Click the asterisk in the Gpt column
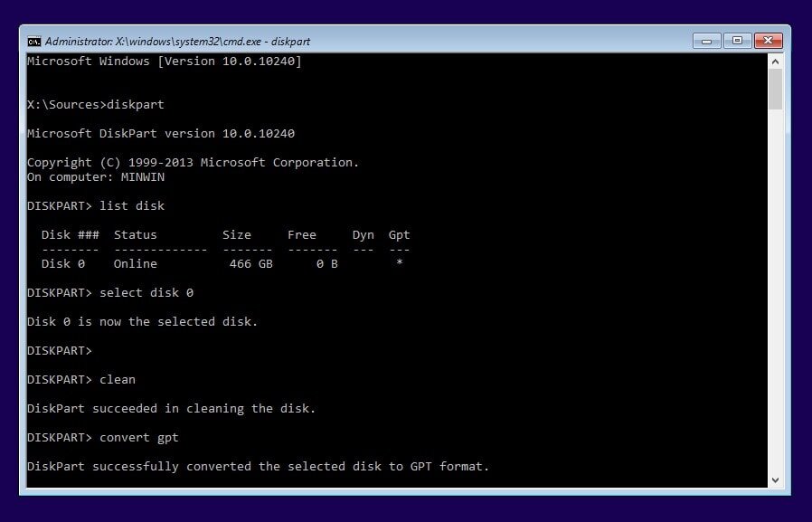Image resolution: width=812 pixels, height=522 pixels. coord(400,262)
